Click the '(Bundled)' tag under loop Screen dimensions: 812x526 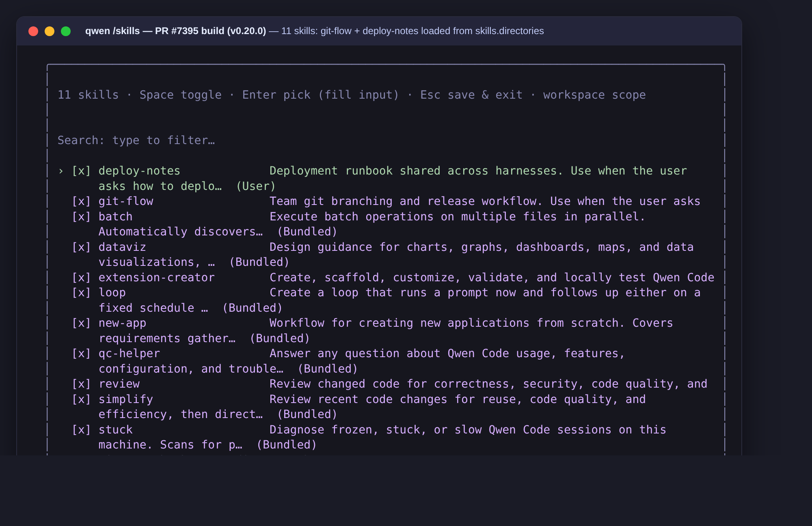click(252, 308)
